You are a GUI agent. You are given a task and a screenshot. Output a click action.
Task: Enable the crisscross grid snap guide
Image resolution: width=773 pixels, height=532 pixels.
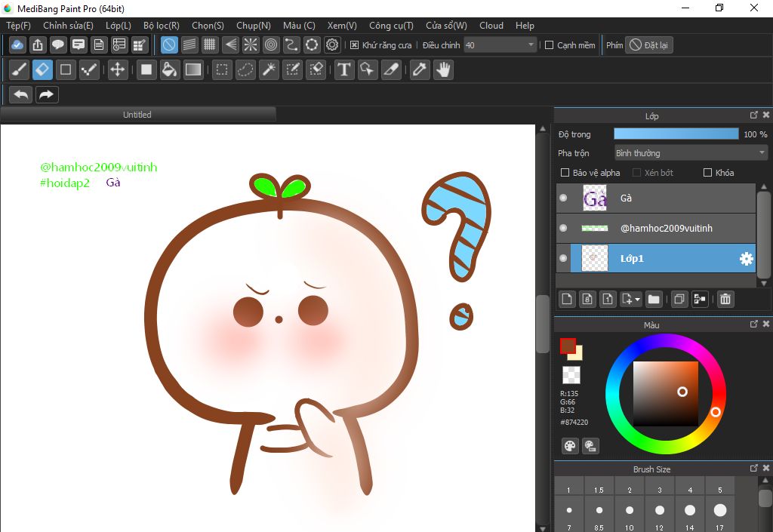[x=210, y=45]
